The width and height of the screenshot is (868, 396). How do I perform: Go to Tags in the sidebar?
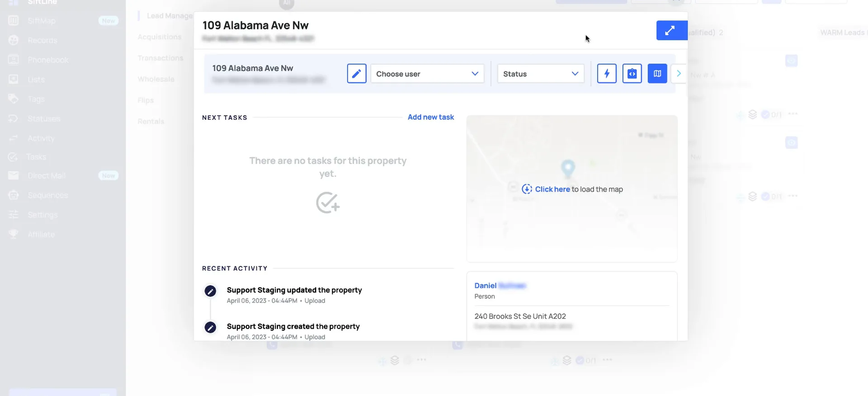[36, 99]
